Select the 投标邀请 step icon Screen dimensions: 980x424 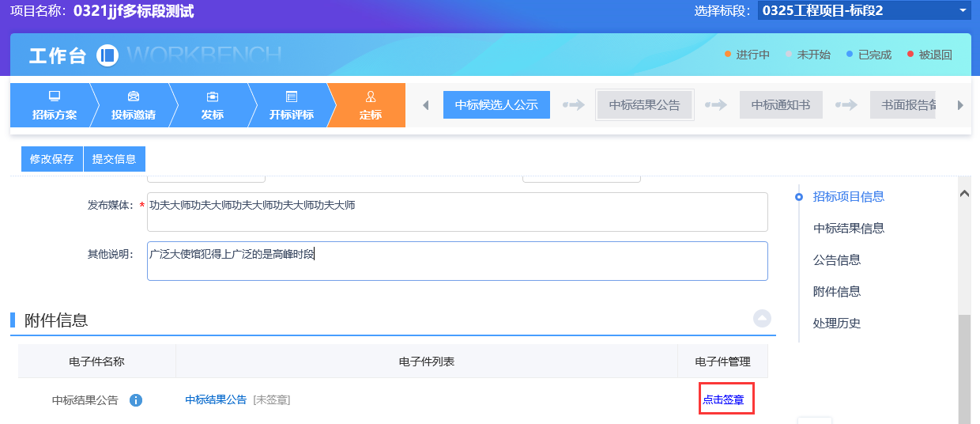click(134, 97)
